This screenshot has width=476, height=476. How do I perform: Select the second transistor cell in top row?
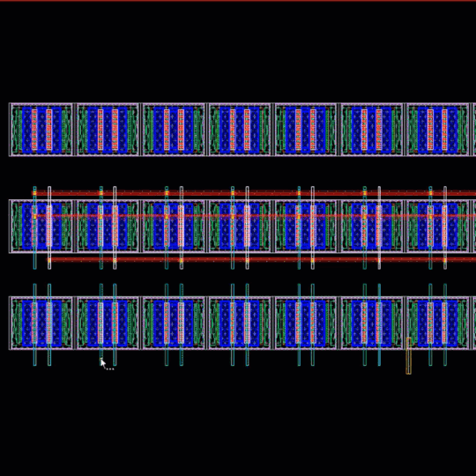[108, 130]
